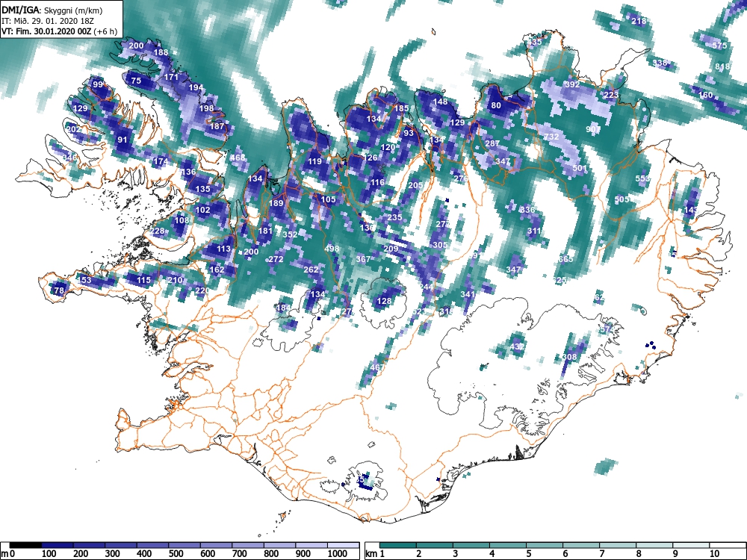Click visibility value 202 on the map
This screenshot has width=747, height=560.
[x=74, y=129]
